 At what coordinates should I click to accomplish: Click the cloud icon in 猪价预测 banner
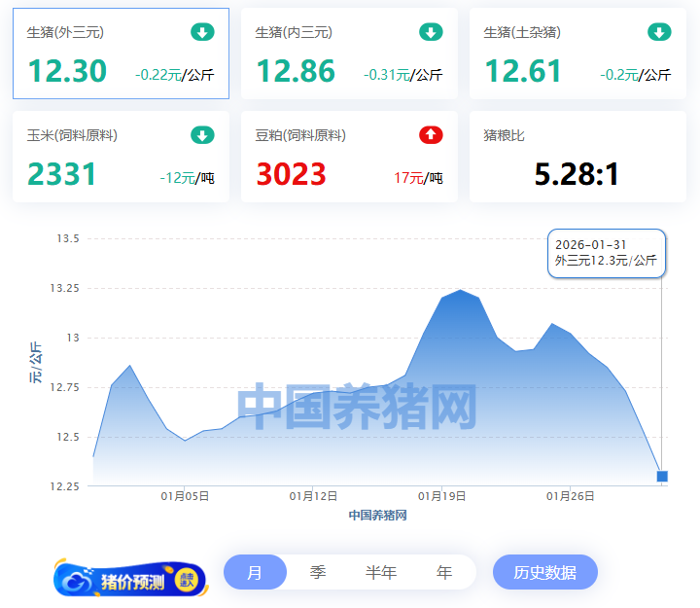78,582
